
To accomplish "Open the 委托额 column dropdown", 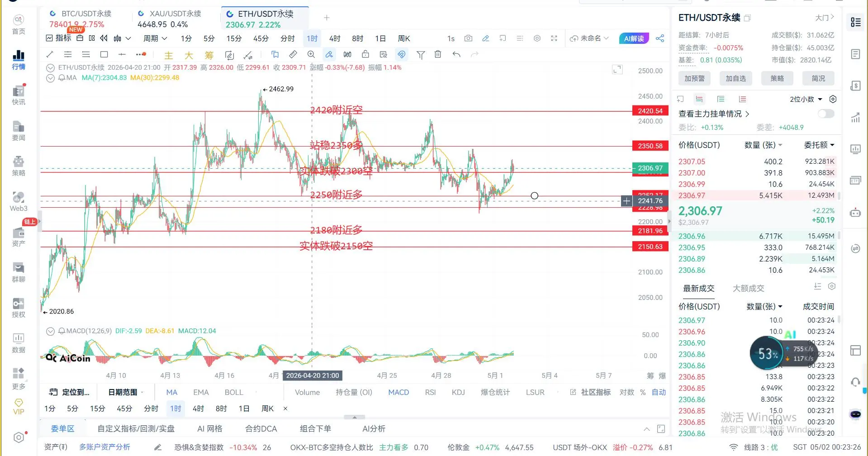I will coord(819,145).
